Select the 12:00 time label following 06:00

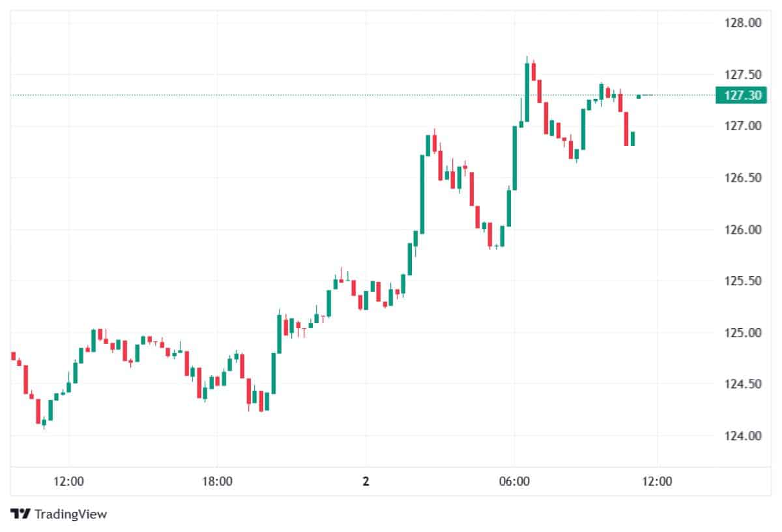[657, 482]
